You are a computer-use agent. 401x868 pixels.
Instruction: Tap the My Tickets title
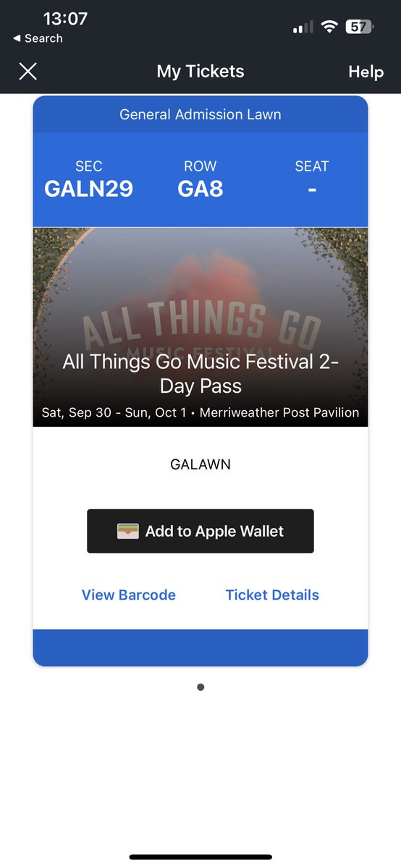pos(200,72)
